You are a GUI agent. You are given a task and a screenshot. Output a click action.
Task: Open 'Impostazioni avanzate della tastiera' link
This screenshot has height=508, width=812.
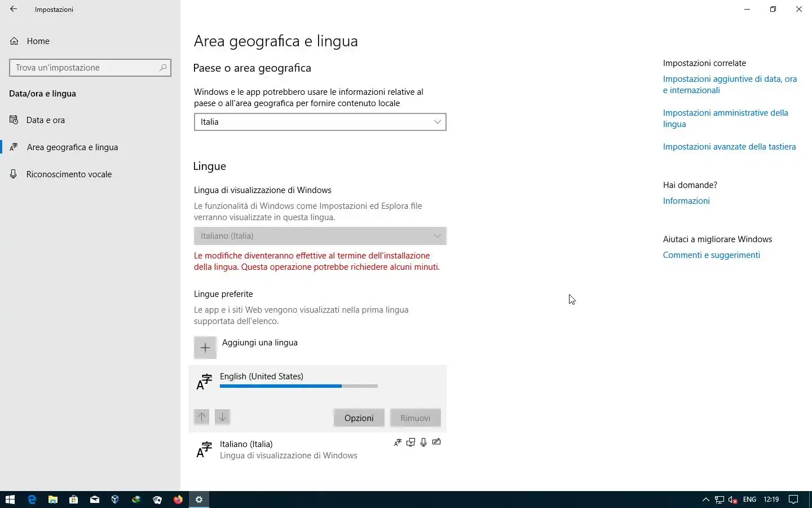pyautogui.click(x=729, y=147)
